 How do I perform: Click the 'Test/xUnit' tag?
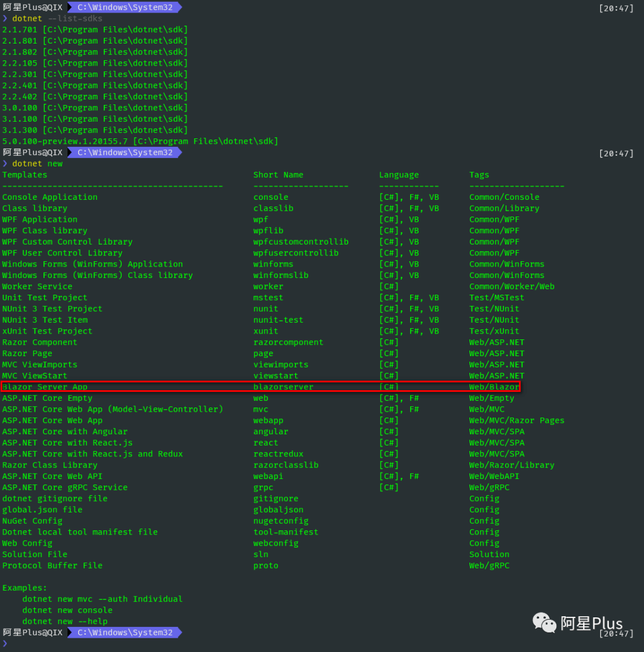point(494,332)
